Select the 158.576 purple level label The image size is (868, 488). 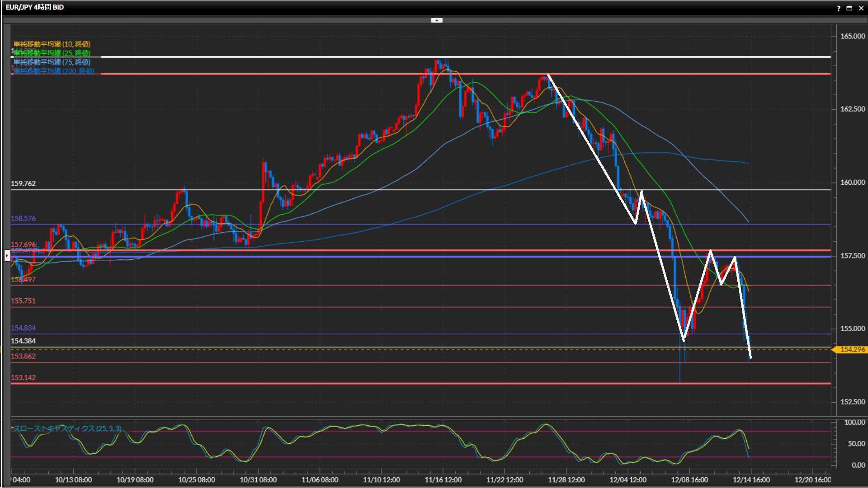[23, 219]
